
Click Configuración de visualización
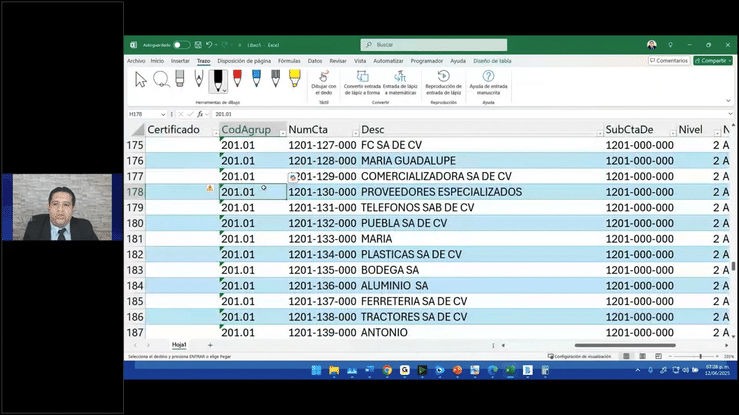pos(579,357)
